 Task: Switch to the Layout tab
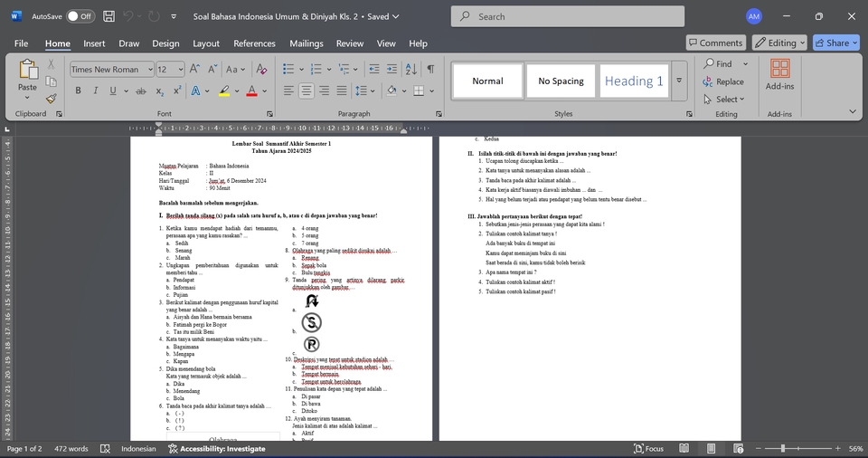[206, 43]
